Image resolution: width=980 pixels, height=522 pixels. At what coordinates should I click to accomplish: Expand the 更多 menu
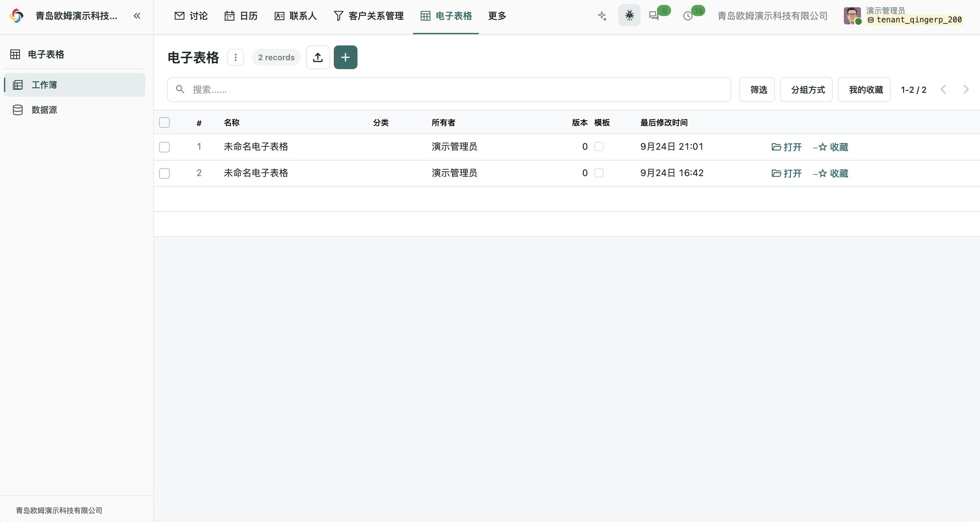(497, 15)
